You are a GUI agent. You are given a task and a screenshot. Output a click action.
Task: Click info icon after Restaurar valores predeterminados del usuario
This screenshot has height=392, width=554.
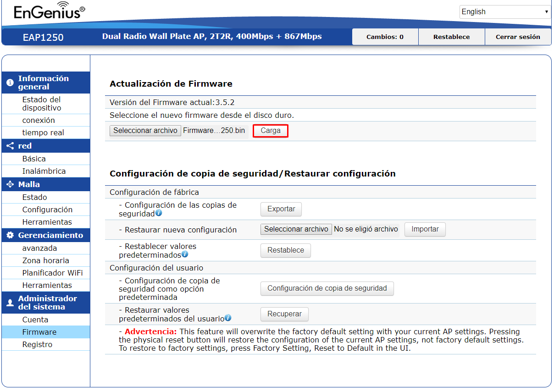click(228, 318)
